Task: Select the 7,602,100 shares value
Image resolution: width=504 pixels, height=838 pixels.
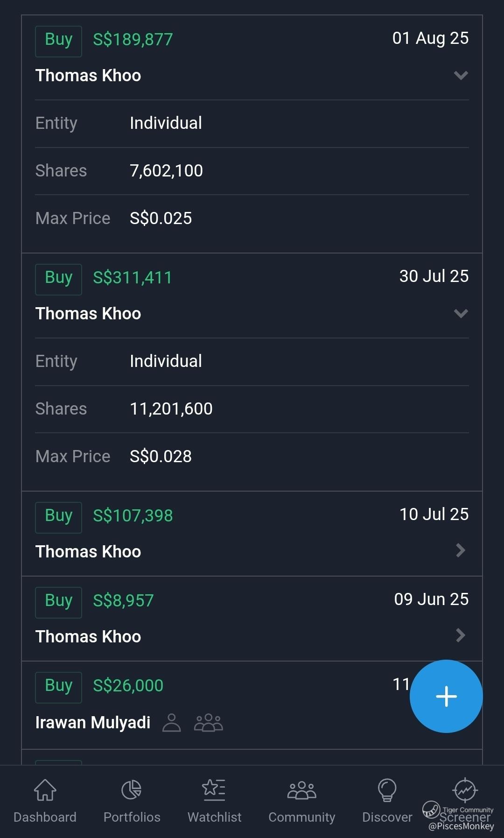Action: [166, 171]
